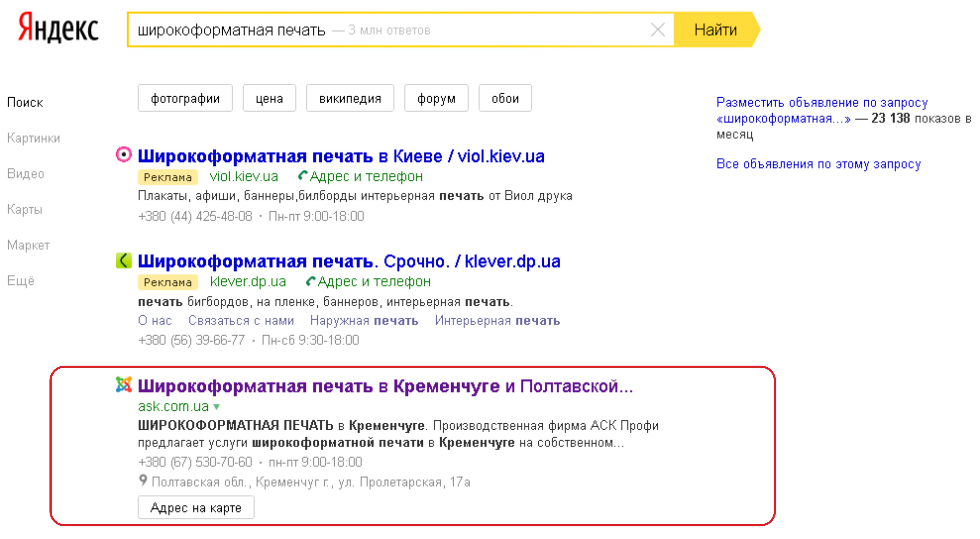This screenshot has height=539, width=980.
Task: Click the википедия suggestion chip
Action: tap(350, 98)
